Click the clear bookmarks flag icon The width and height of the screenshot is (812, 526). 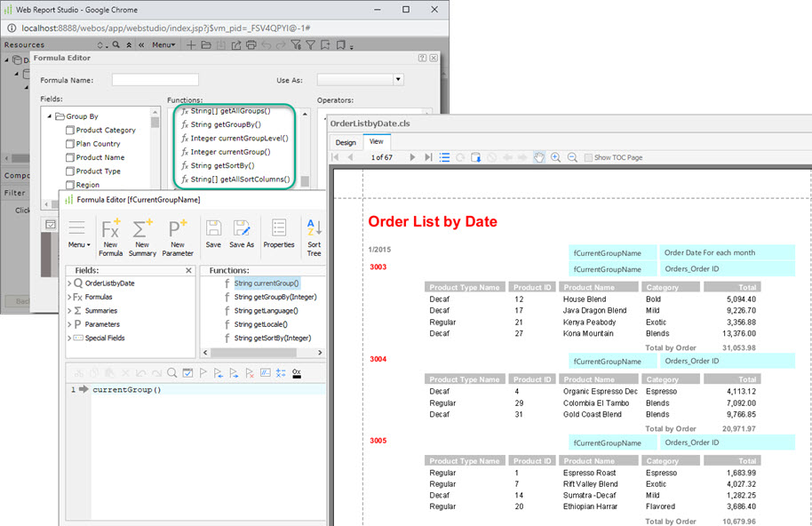pyautogui.click(x=250, y=373)
